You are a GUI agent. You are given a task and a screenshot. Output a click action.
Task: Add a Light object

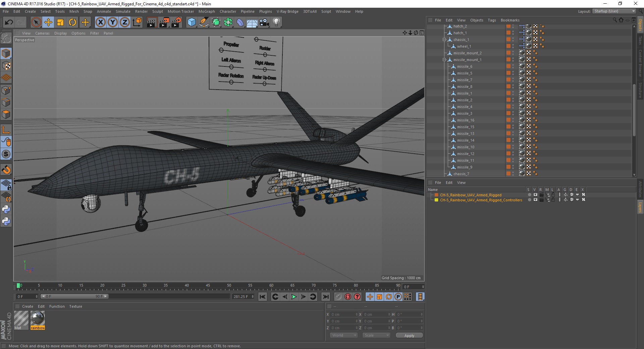pos(276,22)
